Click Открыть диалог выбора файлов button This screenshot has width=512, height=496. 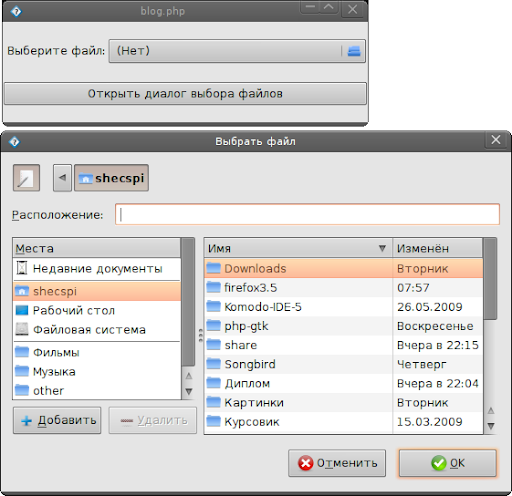[x=185, y=94]
